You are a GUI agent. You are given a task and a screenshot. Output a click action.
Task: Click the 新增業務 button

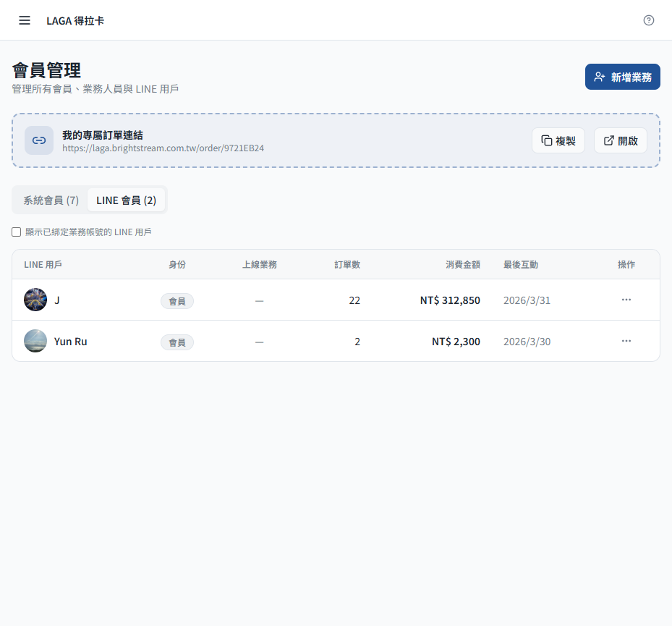(622, 77)
